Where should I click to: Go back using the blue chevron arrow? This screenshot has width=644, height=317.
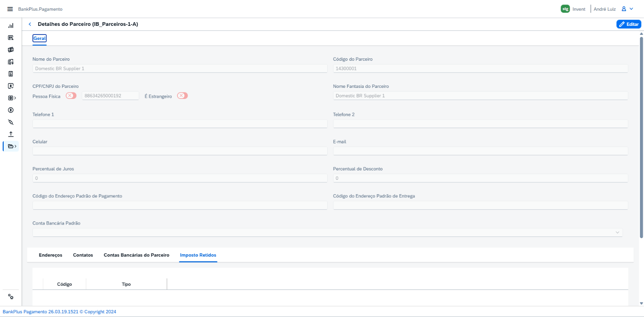(x=30, y=24)
